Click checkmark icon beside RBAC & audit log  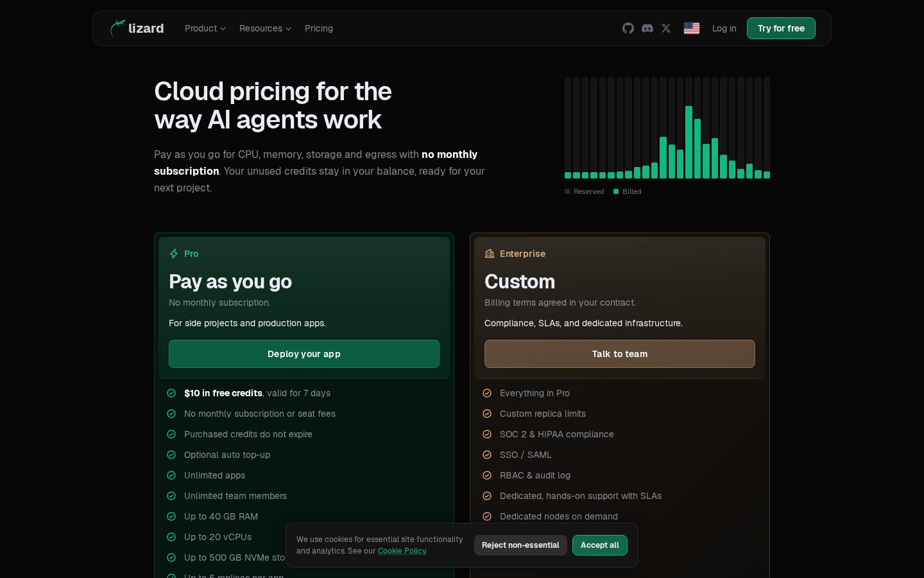click(487, 475)
